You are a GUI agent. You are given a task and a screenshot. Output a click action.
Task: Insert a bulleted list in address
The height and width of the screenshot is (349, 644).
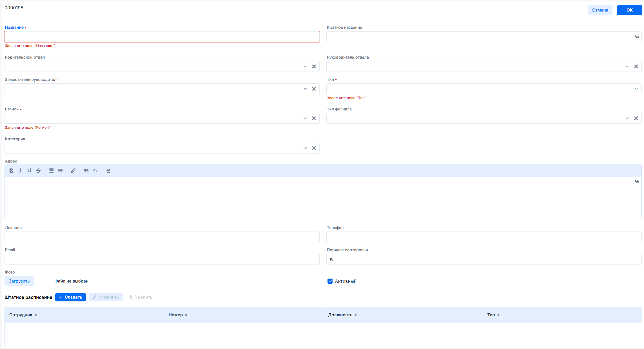(x=60, y=171)
